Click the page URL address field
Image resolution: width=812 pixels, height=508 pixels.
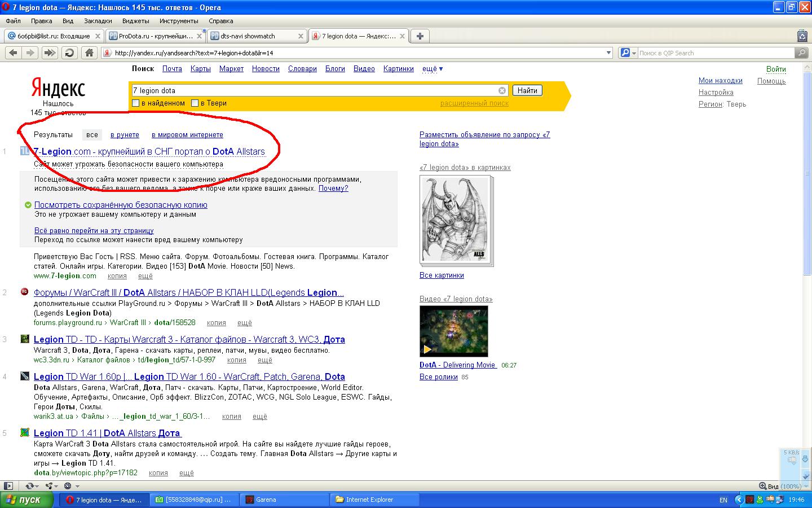click(358, 53)
